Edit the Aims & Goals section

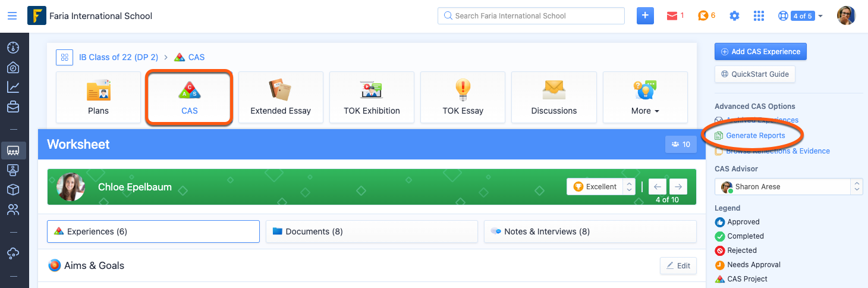coord(678,265)
